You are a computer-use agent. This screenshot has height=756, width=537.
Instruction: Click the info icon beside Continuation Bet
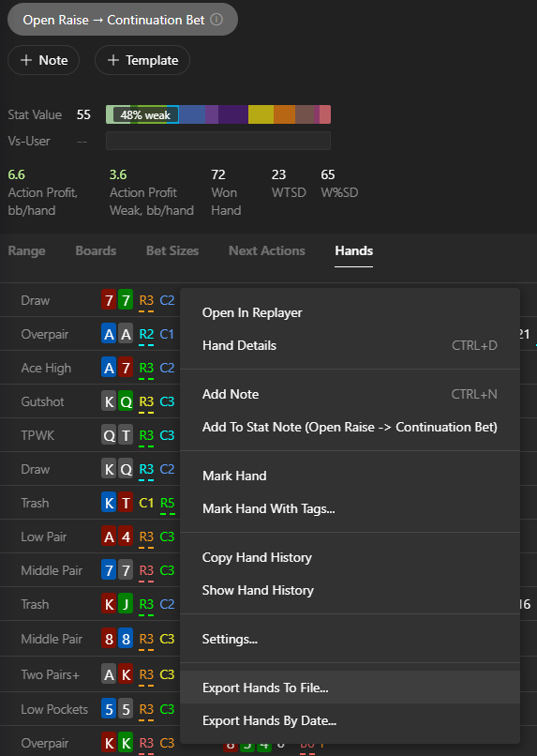pyautogui.click(x=216, y=20)
